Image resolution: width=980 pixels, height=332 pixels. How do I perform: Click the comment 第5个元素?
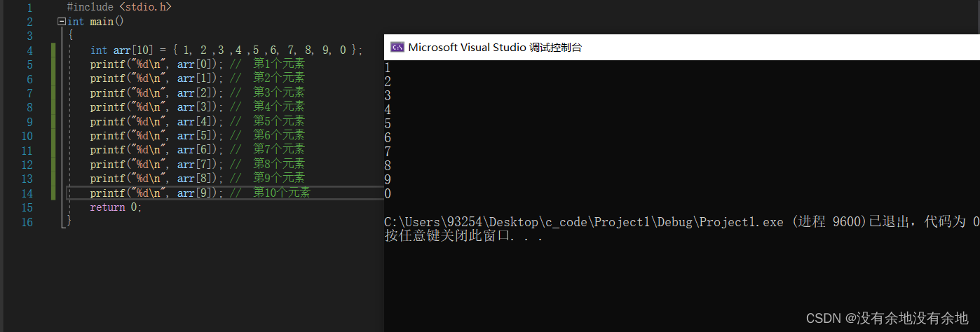(279, 122)
